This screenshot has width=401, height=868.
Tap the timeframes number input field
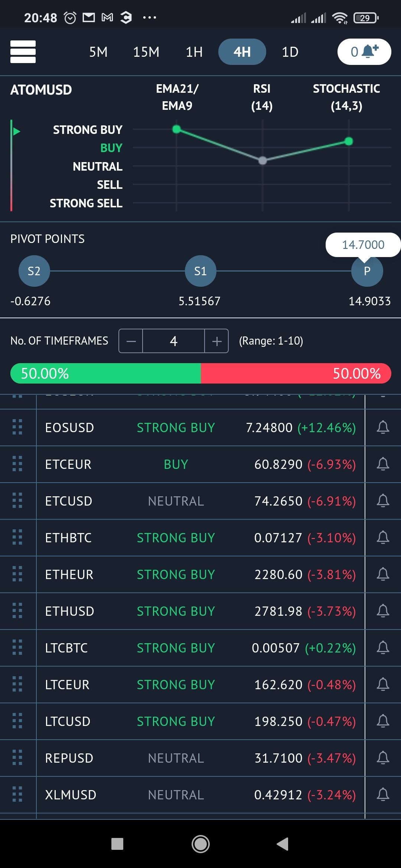(173, 341)
